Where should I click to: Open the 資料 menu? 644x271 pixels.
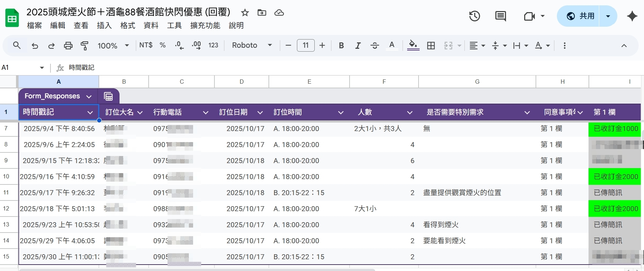click(151, 26)
